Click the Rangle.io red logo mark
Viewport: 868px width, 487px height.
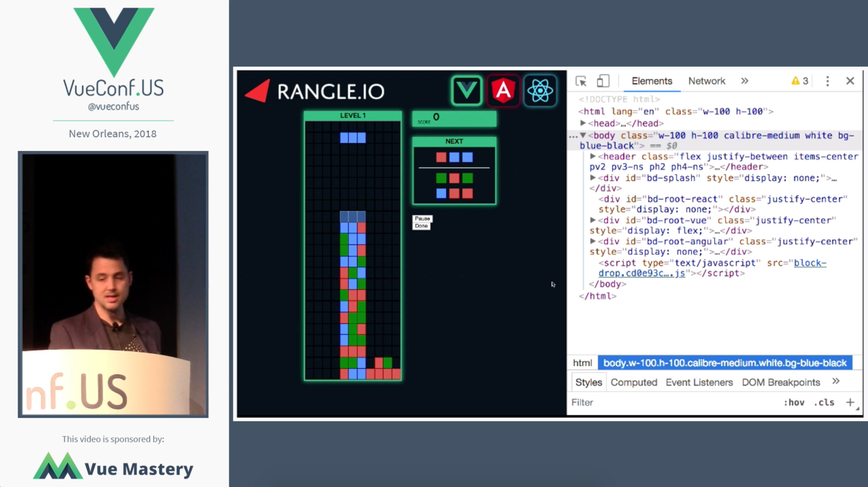pos(258,91)
